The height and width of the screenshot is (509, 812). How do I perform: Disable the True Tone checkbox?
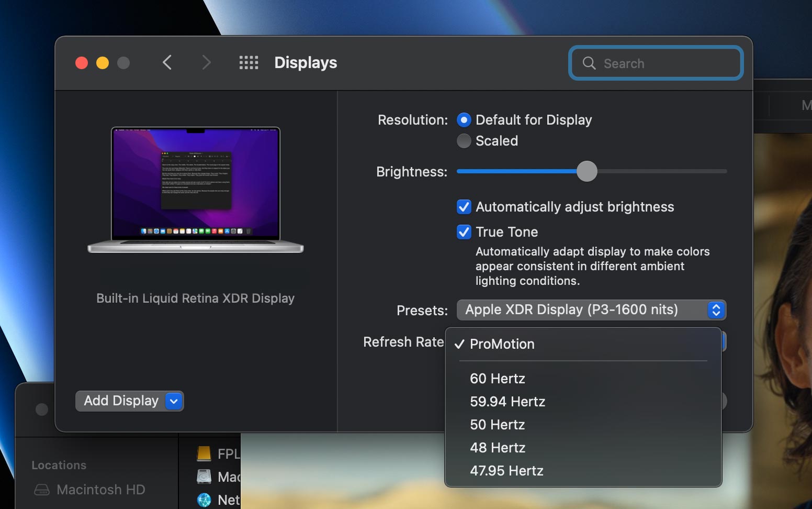[x=464, y=232]
